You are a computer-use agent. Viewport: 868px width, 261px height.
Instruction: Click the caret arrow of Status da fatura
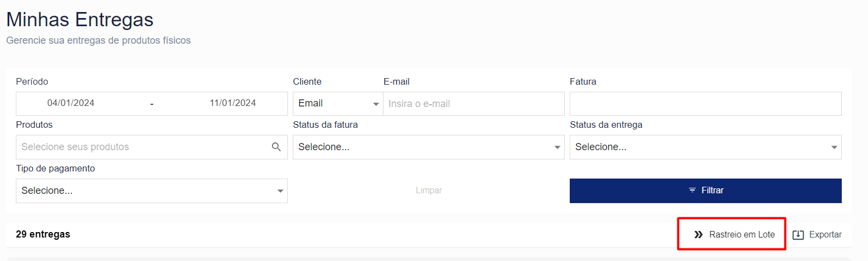557,147
